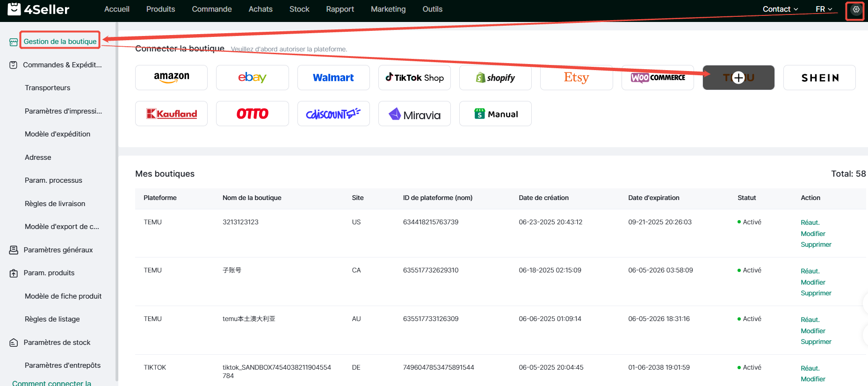This screenshot has width=868, height=386.
Task: Open the settings gear icon
Action: tap(856, 9)
